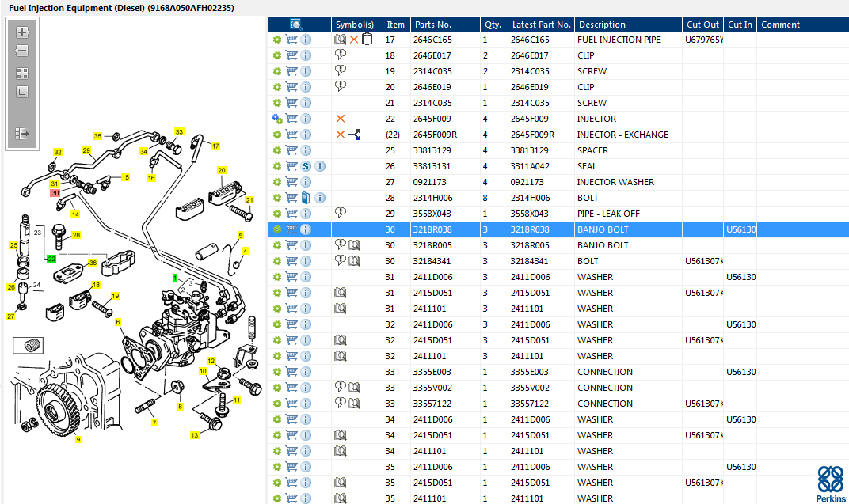Image resolution: width=849 pixels, height=504 pixels.
Task: Click the book icon on BOLT 2314H006 row
Action: pos(306,198)
